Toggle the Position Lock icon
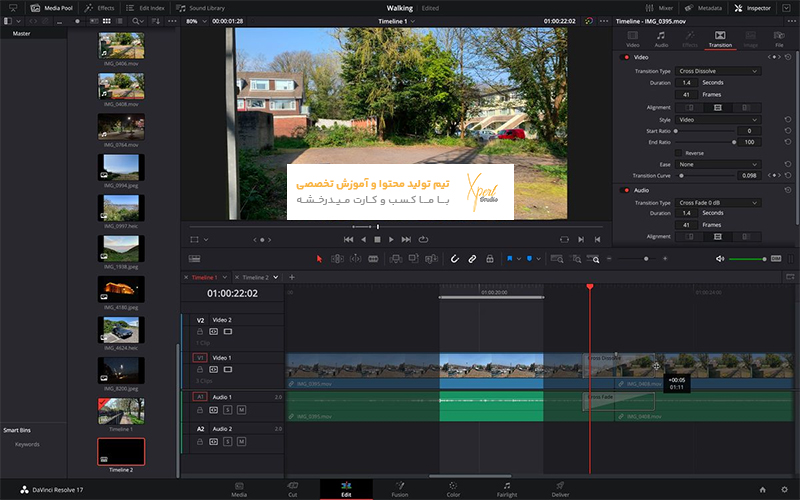 [x=490, y=259]
